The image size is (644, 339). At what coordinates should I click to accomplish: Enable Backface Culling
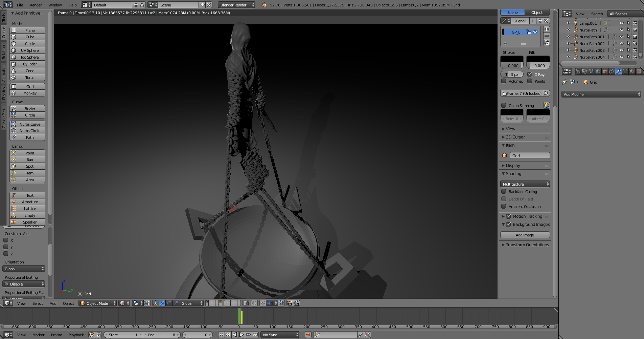pyautogui.click(x=504, y=191)
